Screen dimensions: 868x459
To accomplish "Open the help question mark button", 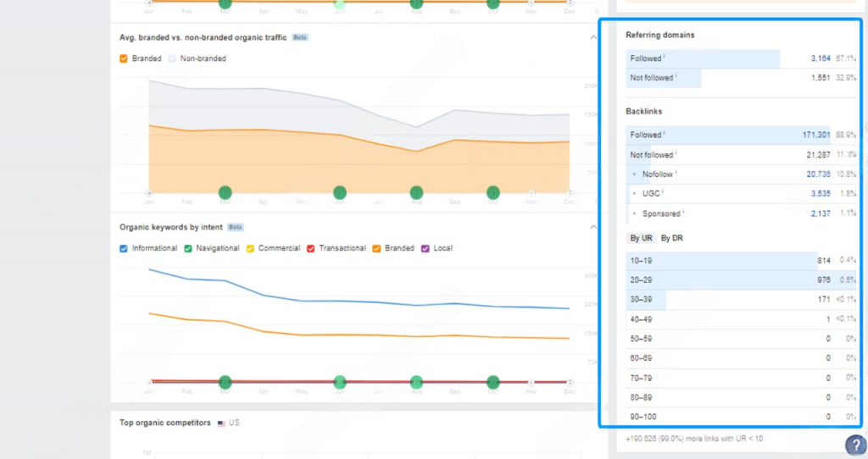I will 856,445.
